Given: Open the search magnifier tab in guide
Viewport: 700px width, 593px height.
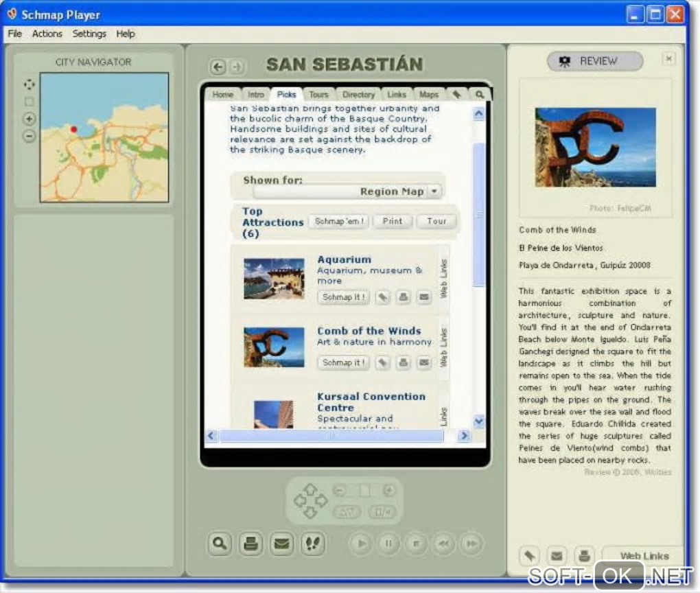Looking at the screenshot, I should pyautogui.click(x=479, y=94).
